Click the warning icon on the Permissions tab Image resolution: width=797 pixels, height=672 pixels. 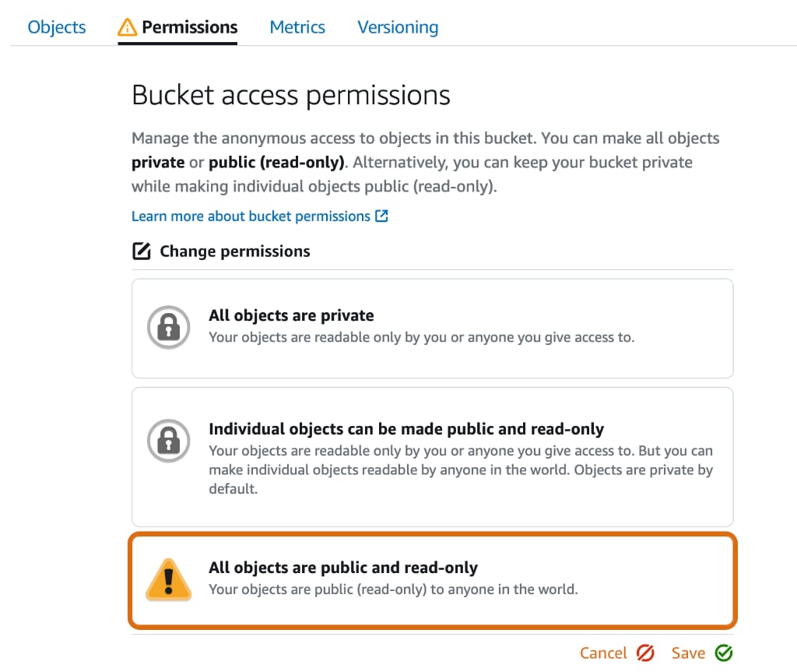(x=127, y=26)
